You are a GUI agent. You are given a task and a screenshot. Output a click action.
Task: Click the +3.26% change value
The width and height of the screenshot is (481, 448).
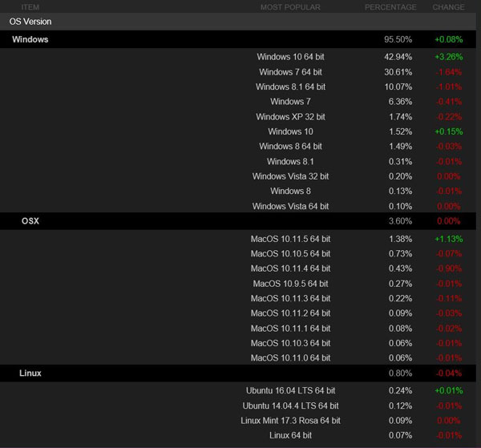[448, 57]
